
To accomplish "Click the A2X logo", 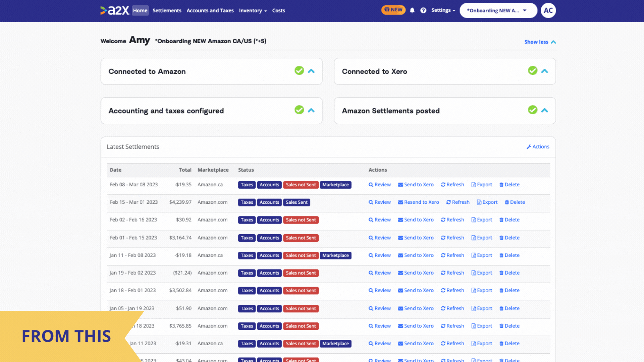I will click(115, 10).
